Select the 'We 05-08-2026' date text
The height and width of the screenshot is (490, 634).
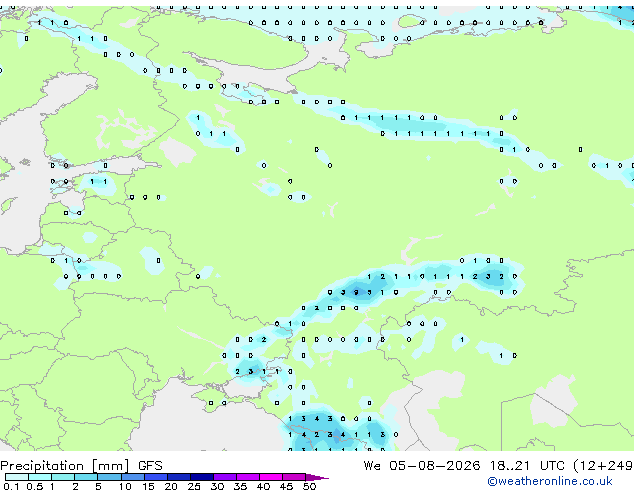click(x=422, y=466)
